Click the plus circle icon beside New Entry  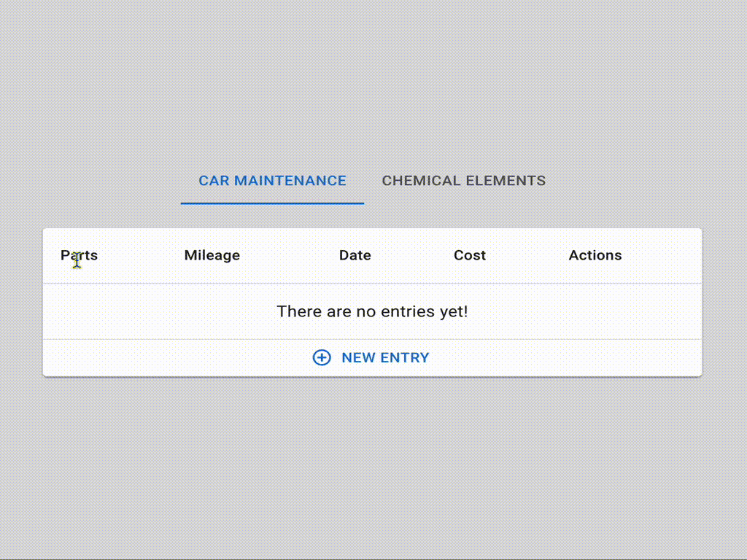322,357
